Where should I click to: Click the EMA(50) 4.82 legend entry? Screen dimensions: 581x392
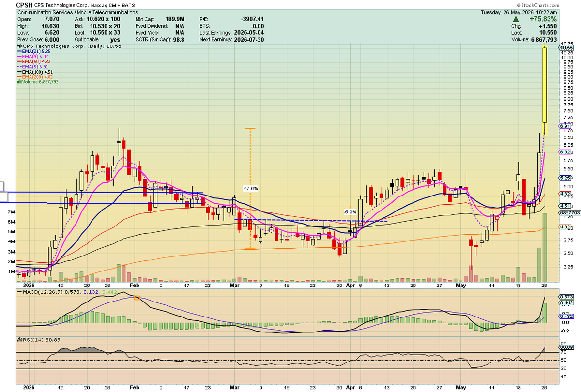click(33, 61)
